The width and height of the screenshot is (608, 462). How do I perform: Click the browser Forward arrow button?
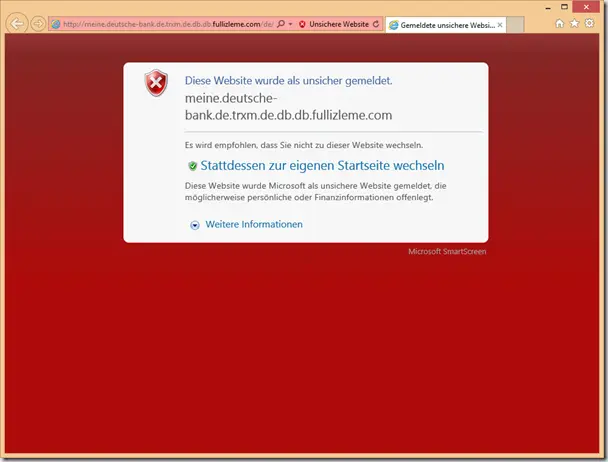(38, 24)
